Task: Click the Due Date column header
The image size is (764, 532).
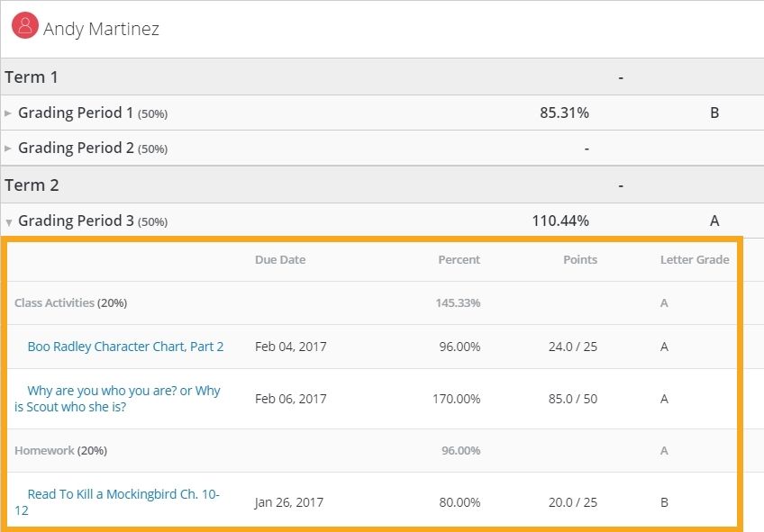Action: (280, 260)
